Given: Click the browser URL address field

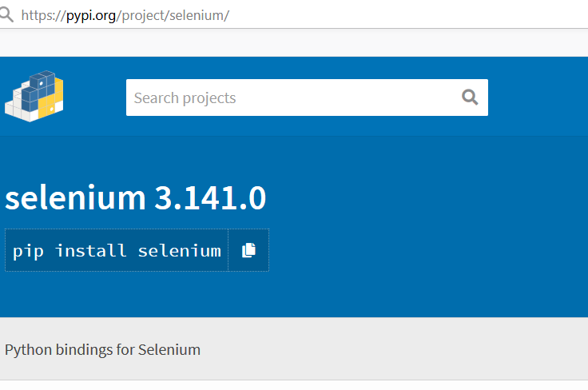Looking at the screenshot, I should (320, 15).
